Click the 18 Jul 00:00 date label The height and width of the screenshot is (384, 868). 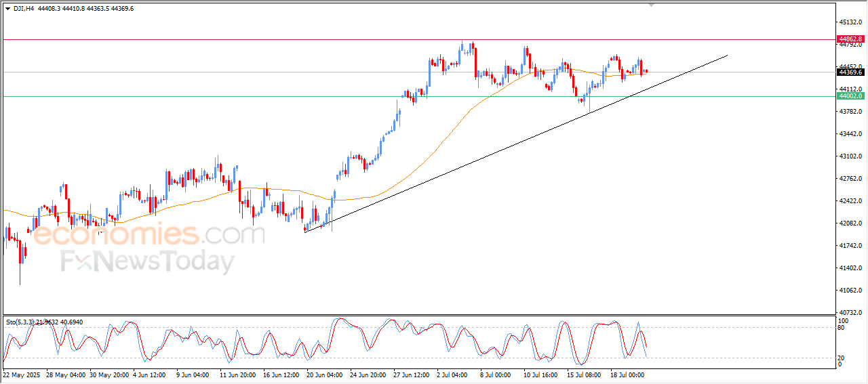[629, 375]
